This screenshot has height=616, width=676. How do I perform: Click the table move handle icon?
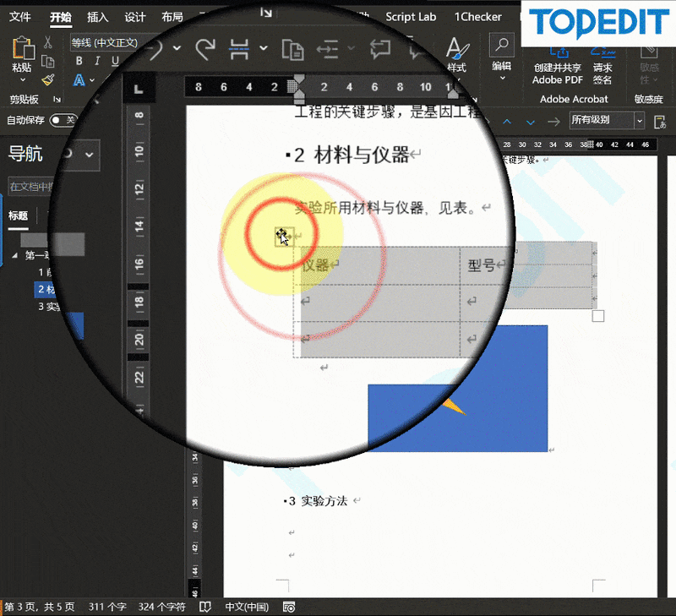coord(282,236)
